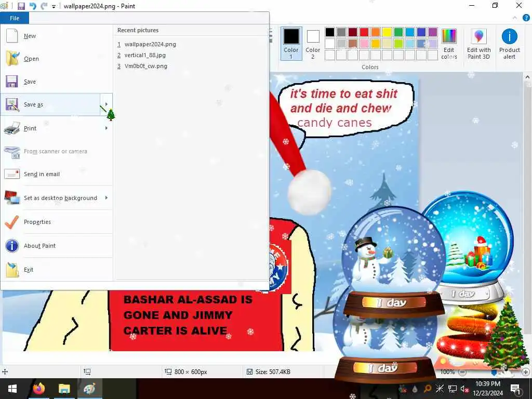
Task: Click the Open folder icon
Action: tap(12, 58)
